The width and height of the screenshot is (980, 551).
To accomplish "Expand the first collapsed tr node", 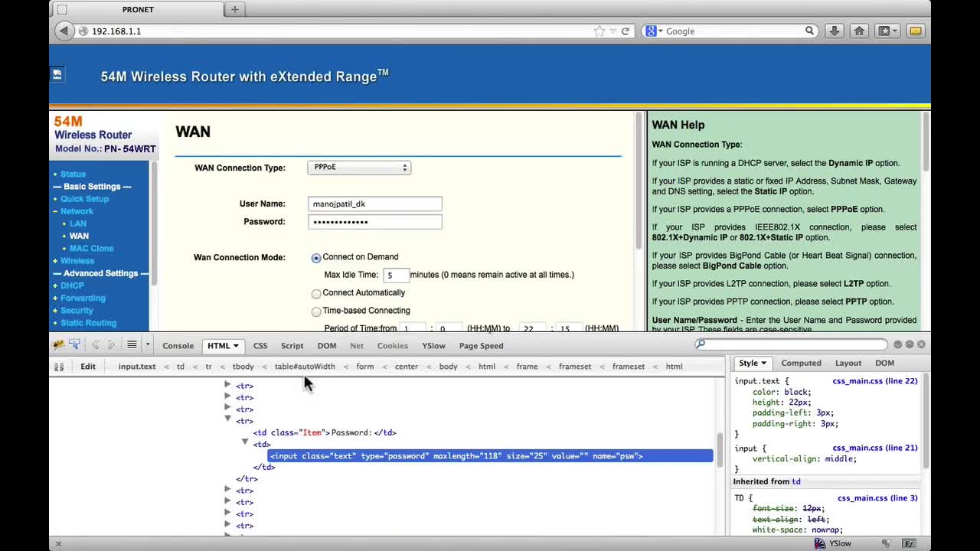I will tap(227, 385).
